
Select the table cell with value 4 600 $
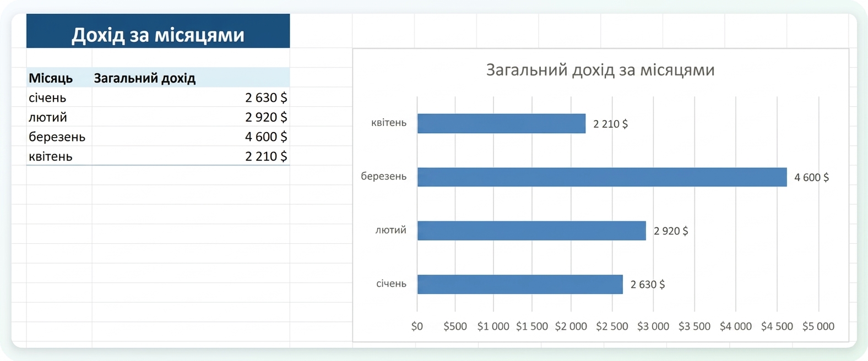(x=191, y=136)
